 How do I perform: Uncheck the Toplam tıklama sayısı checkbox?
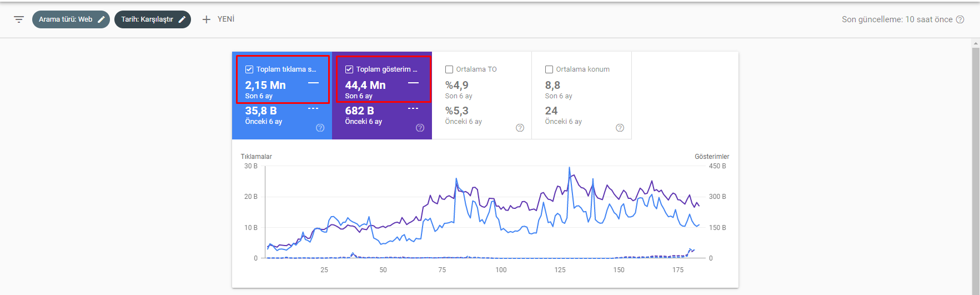(x=249, y=69)
